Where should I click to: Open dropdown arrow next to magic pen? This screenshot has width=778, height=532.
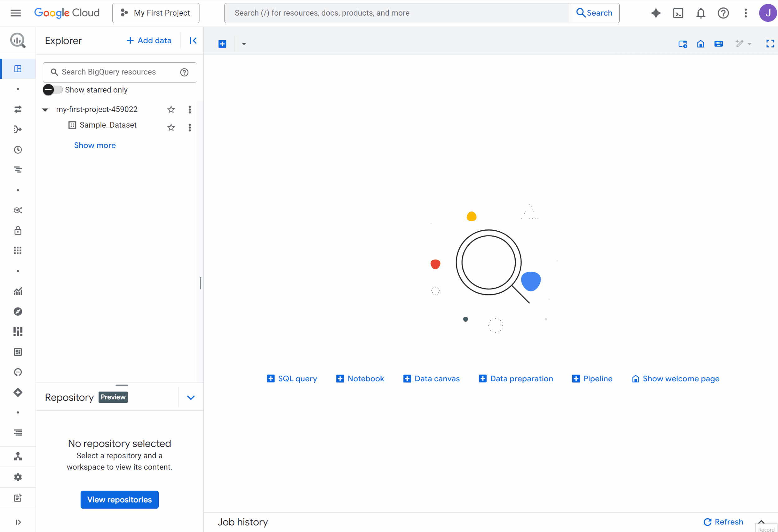749,44
